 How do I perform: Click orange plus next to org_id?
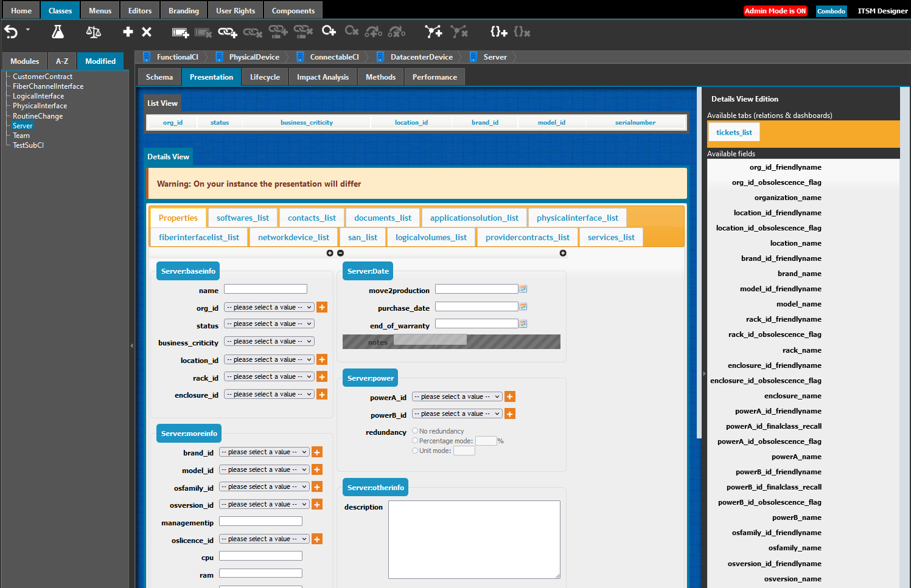click(322, 308)
